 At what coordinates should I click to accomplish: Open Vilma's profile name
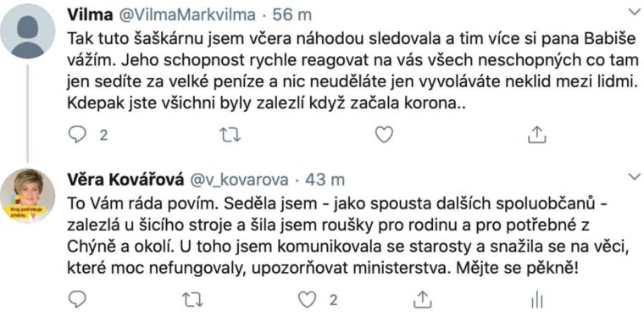pos(90,15)
